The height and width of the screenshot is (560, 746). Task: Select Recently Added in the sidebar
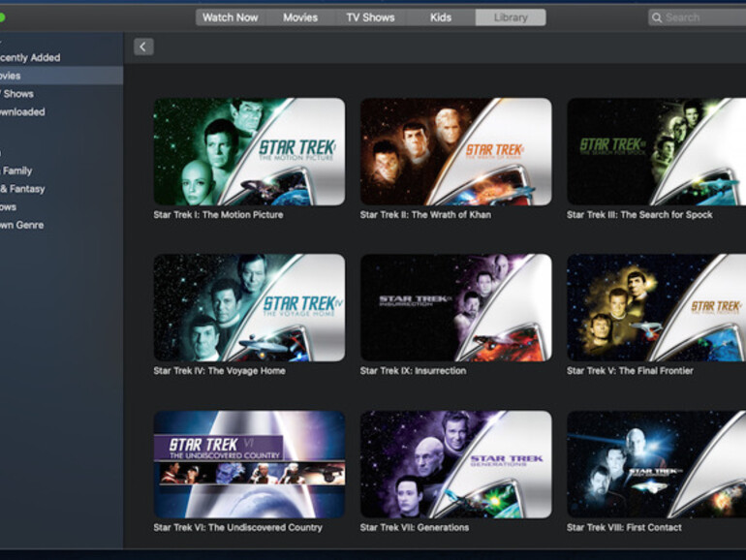click(x=61, y=57)
